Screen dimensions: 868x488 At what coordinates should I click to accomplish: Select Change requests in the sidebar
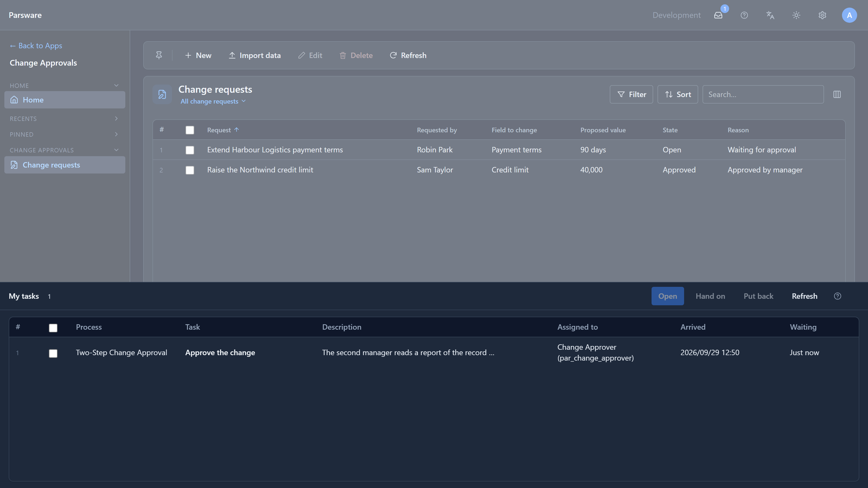65,165
